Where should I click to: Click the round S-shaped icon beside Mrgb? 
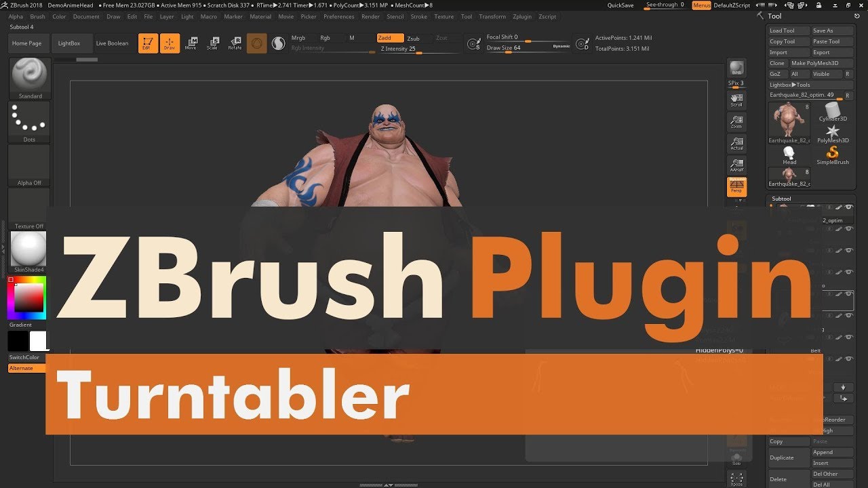pyautogui.click(x=278, y=43)
